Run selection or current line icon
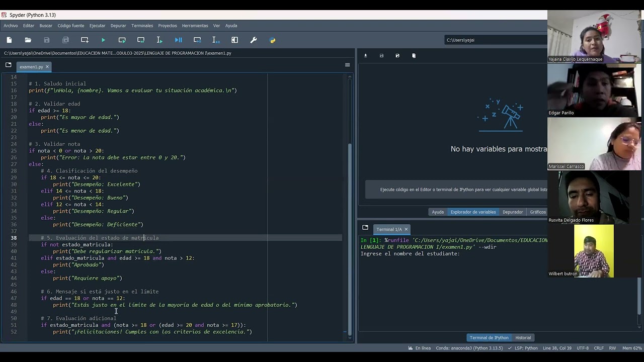Image resolution: width=644 pixels, height=362 pixels. click(159, 40)
